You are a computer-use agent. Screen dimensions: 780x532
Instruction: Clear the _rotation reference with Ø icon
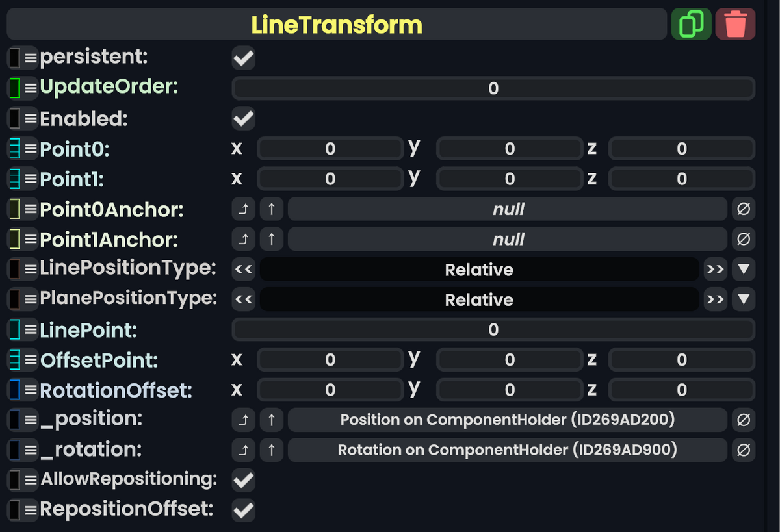tap(744, 450)
